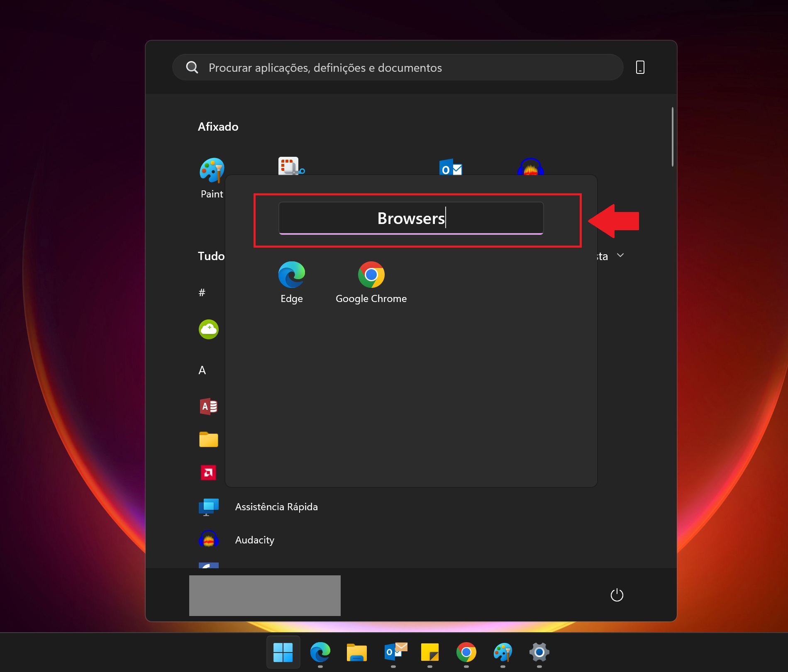Open the Access app icon in list
Viewport: 788px width, 672px height.
[x=208, y=407]
